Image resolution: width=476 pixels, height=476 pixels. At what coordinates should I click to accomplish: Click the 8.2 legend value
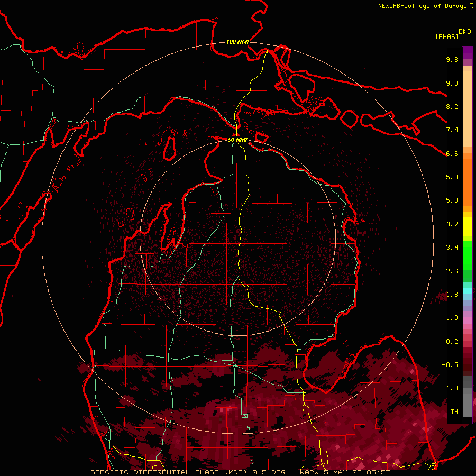point(452,106)
